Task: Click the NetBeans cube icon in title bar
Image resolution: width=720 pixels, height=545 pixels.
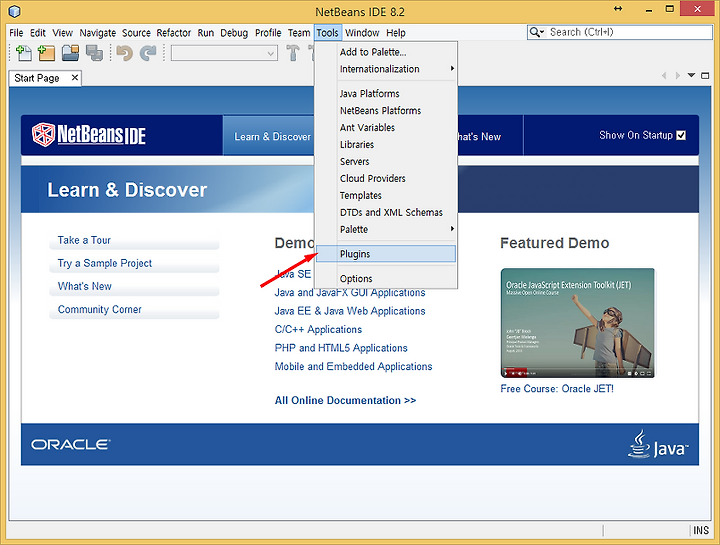Action: [x=15, y=11]
